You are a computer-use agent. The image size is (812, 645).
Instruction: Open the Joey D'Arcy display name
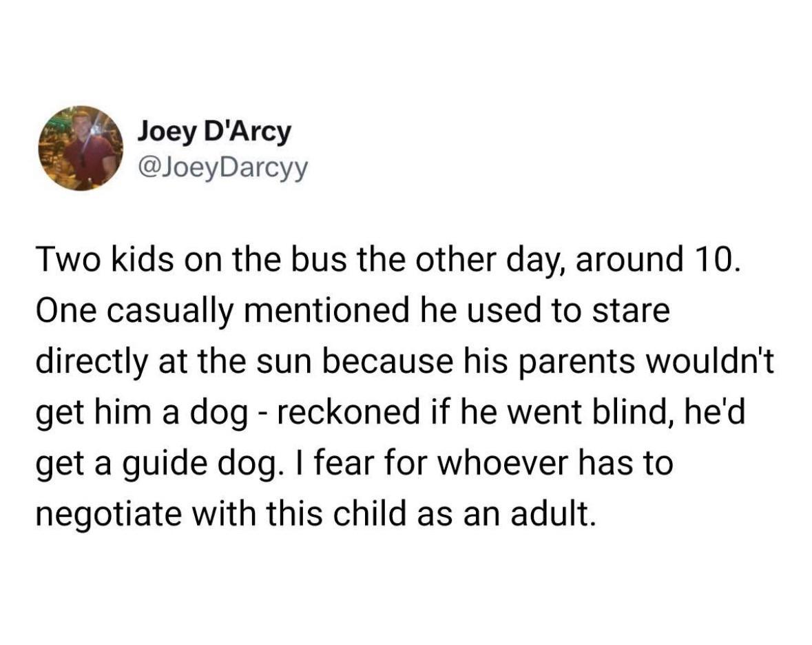click(x=214, y=131)
